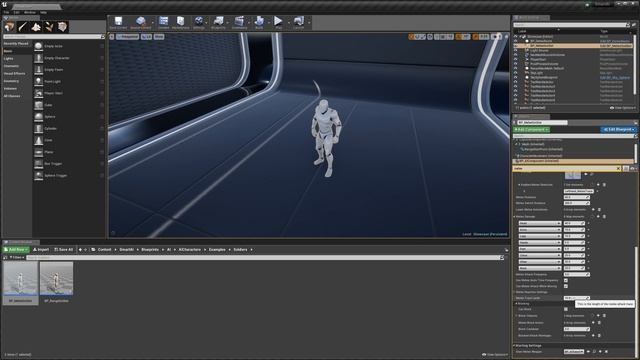The height and width of the screenshot is (360, 640).
Task: Open Settings in the main toolbar
Action: [x=199, y=22]
